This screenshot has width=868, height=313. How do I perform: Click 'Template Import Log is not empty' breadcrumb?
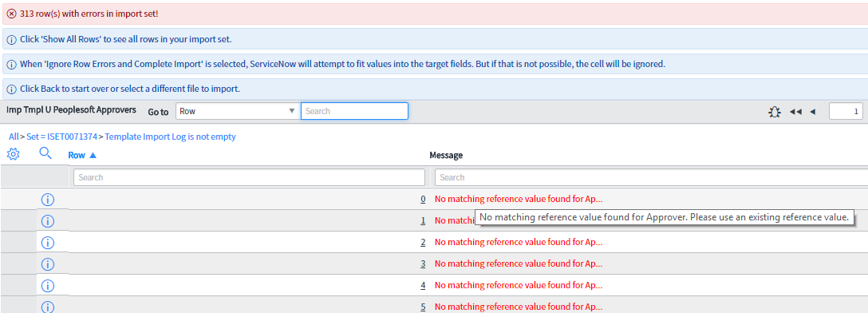tap(171, 137)
